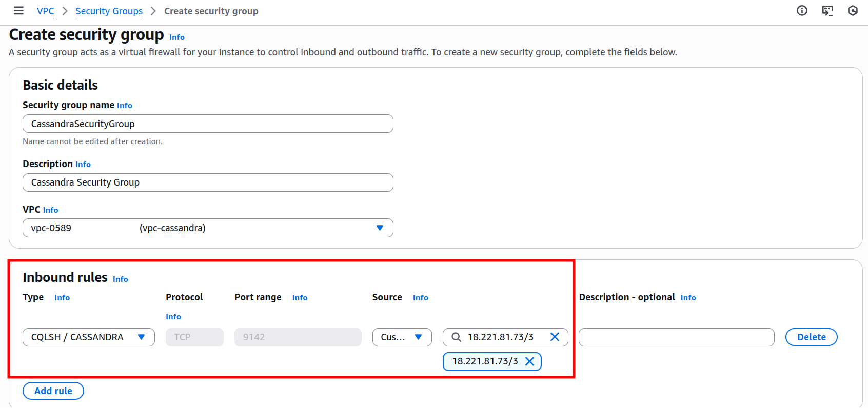Edit the Security group name field

tap(208, 124)
